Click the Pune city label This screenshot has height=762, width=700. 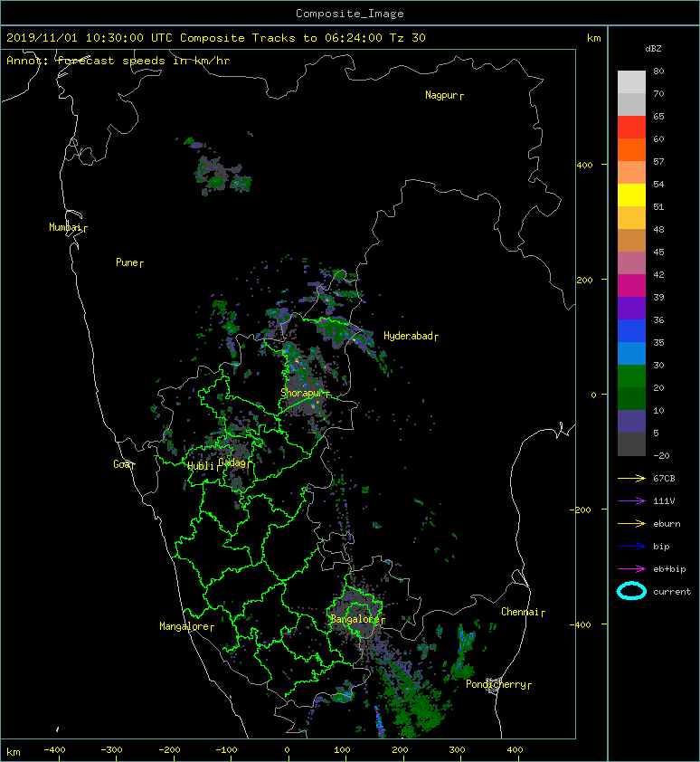127,262
